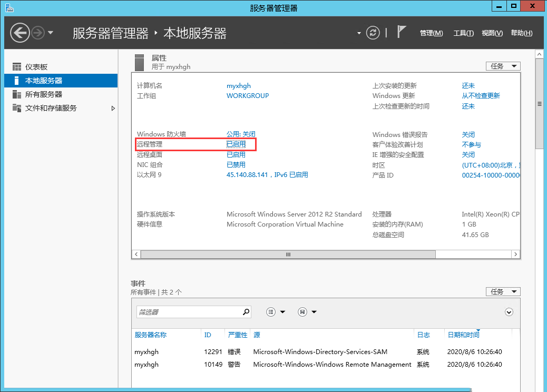Open the dropdown arrow left of refresh
The image size is (547, 392).
(x=359, y=34)
